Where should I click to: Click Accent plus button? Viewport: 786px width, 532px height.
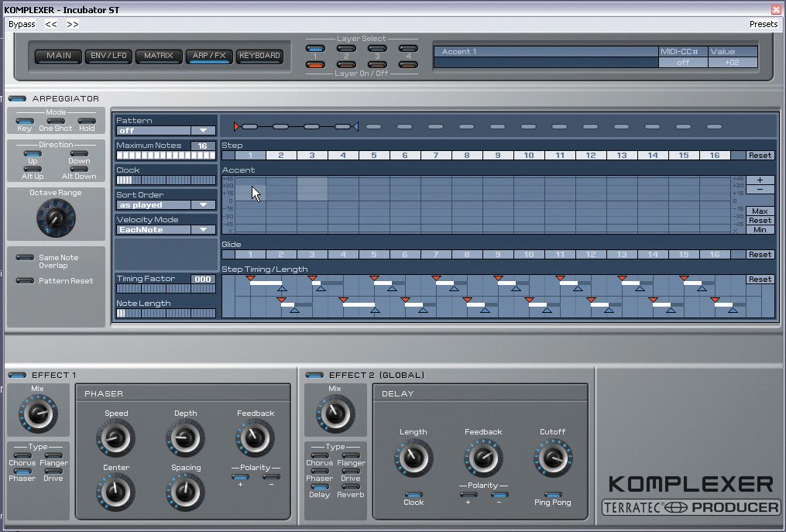click(760, 180)
